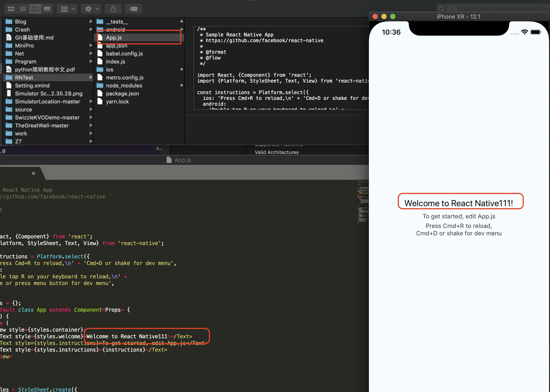Switch Finder to column view
The height and width of the screenshot is (392, 550).
point(35,9)
